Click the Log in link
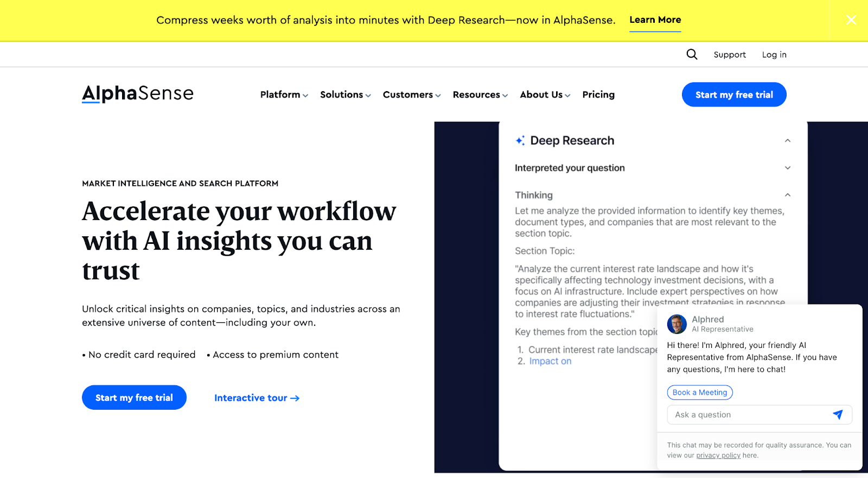This screenshot has height=478, width=868. point(774,55)
